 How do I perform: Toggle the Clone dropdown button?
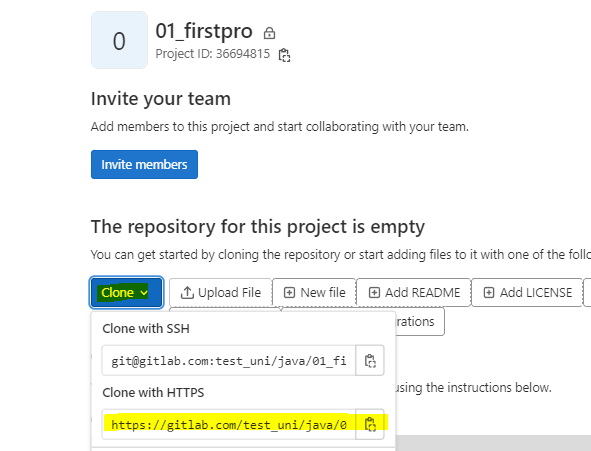point(126,292)
